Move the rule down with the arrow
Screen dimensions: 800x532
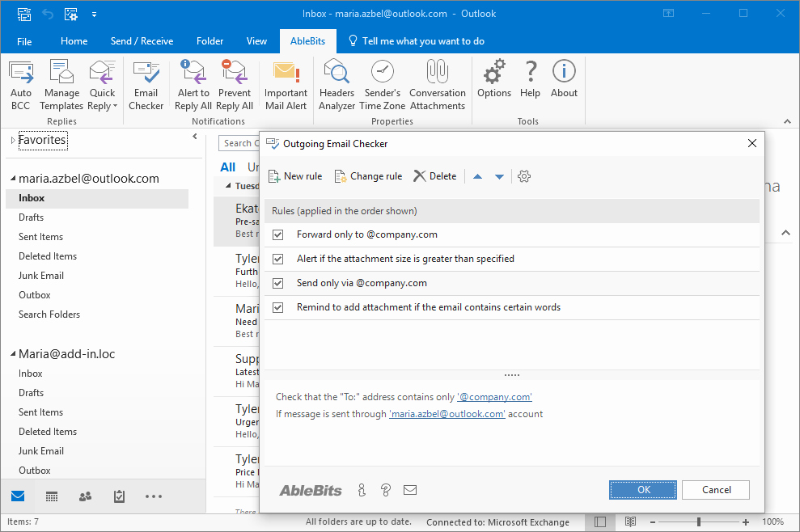pyautogui.click(x=499, y=176)
